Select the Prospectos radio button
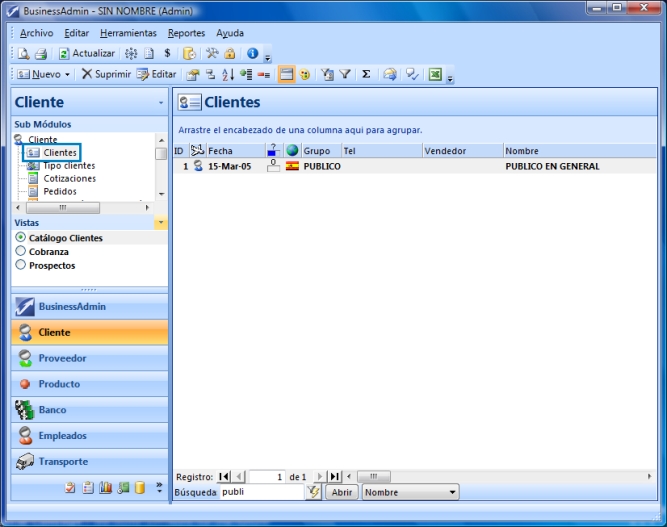This screenshot has height=527, width=667. point(21,266)
